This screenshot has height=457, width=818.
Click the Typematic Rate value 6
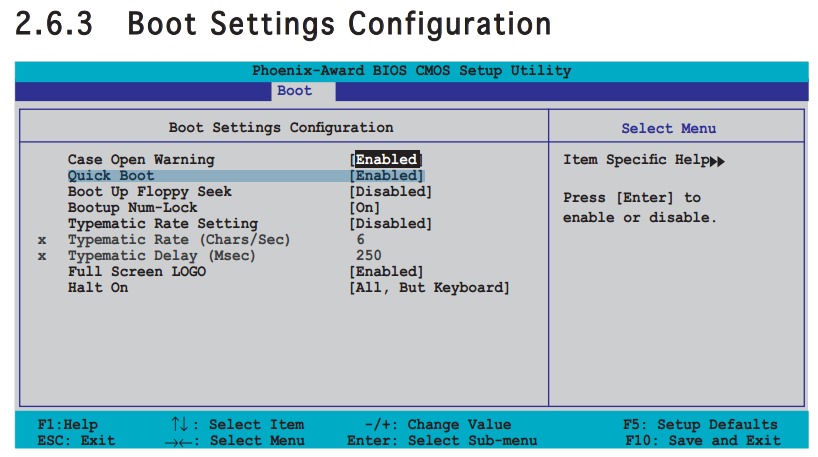click(360, 239)
